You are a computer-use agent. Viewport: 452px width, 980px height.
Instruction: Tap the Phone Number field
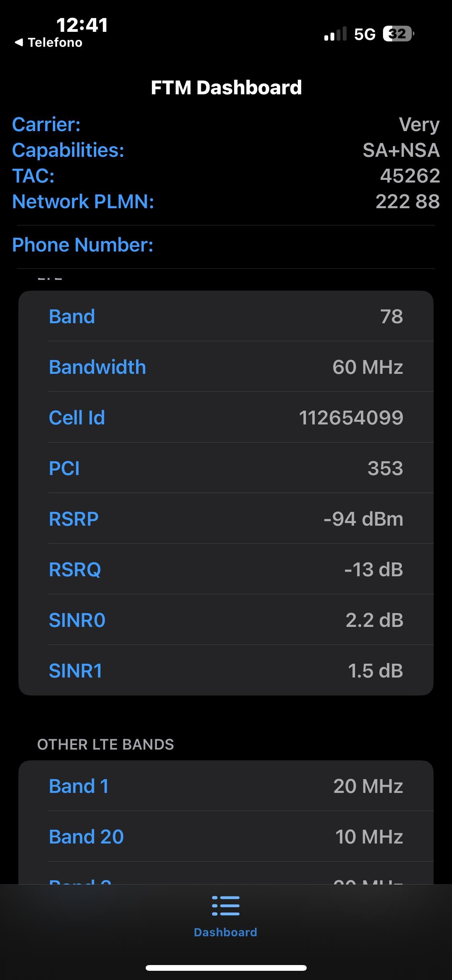click(x=226, y=245)
